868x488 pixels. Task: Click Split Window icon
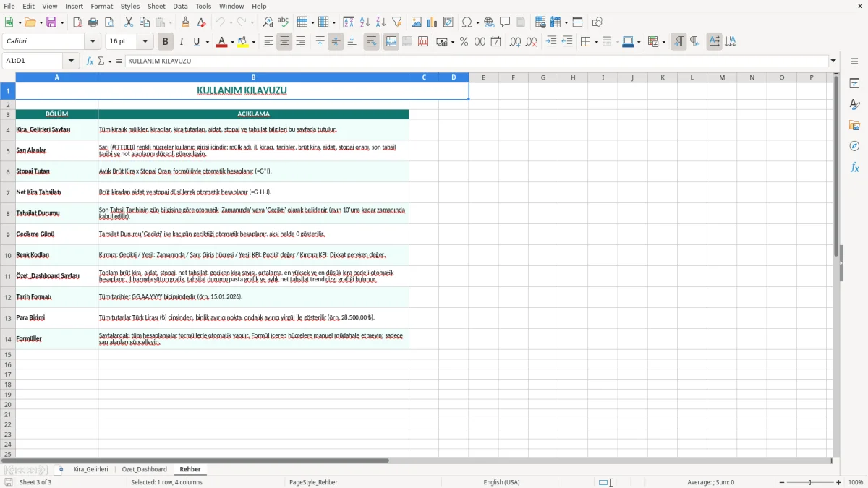(578, 22)
